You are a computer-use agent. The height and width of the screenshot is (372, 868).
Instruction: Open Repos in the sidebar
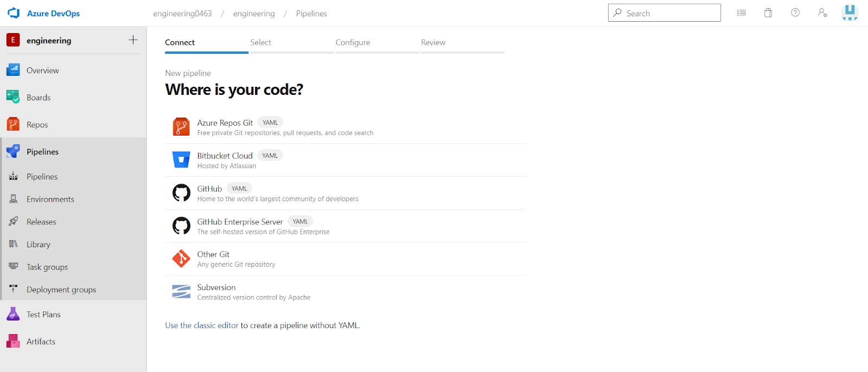pyautogui.click(x=73, y=124)
